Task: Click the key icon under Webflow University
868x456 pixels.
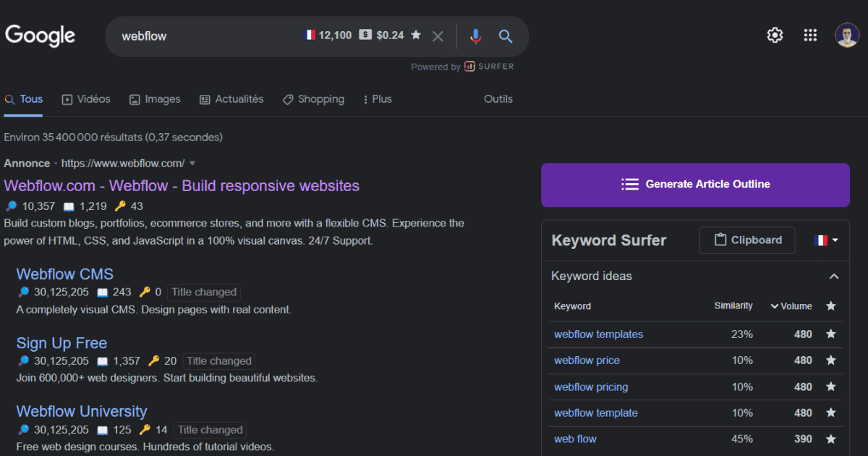Action: [x=144, y=429]
